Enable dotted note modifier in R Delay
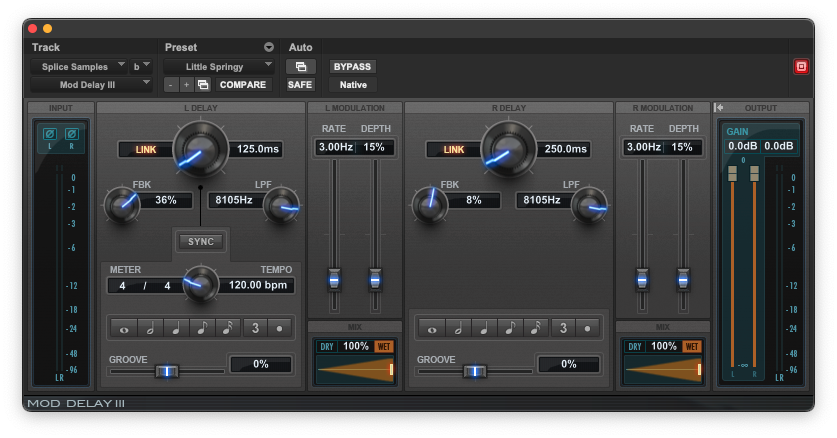Viewport: 837px width, 438px height. (x=588, y=328)
